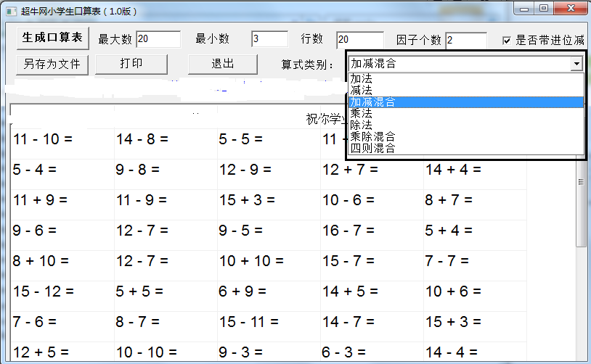The height and width of the screenshot is (364, 591).
Task: Select 除法 from the dropdown list
Action: coord(466,125)
